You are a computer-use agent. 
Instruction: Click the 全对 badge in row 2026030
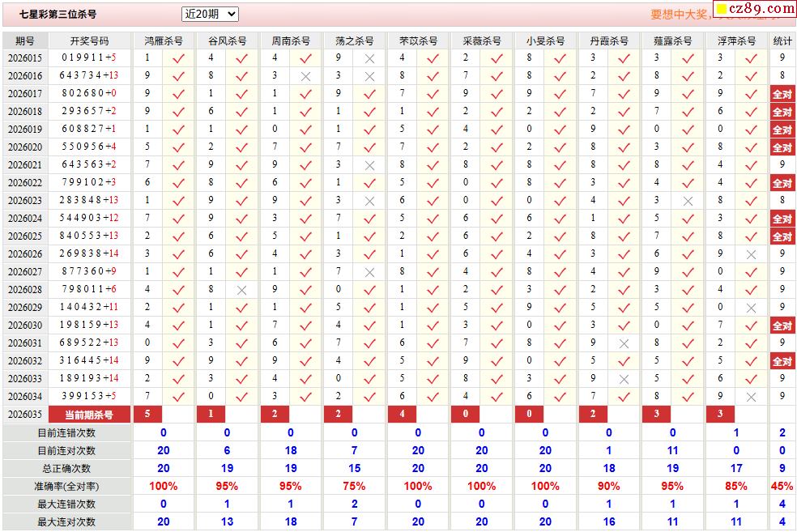pyautogui.click(x=782, y=326)
